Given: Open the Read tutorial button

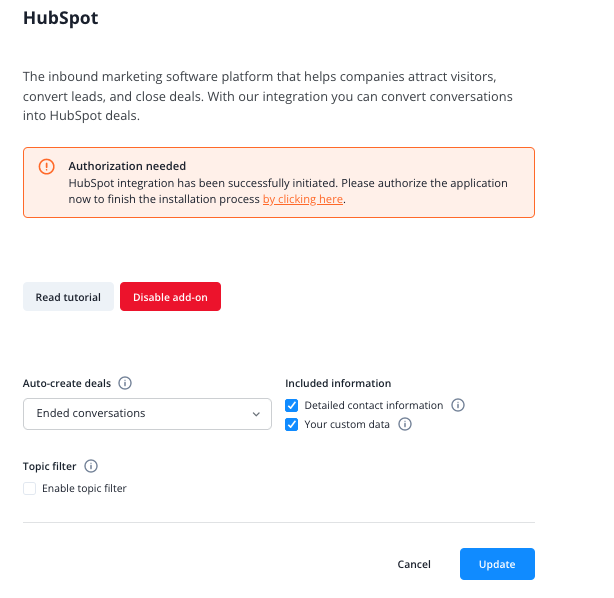Looking at the screenshot, I should click(68, 297).
